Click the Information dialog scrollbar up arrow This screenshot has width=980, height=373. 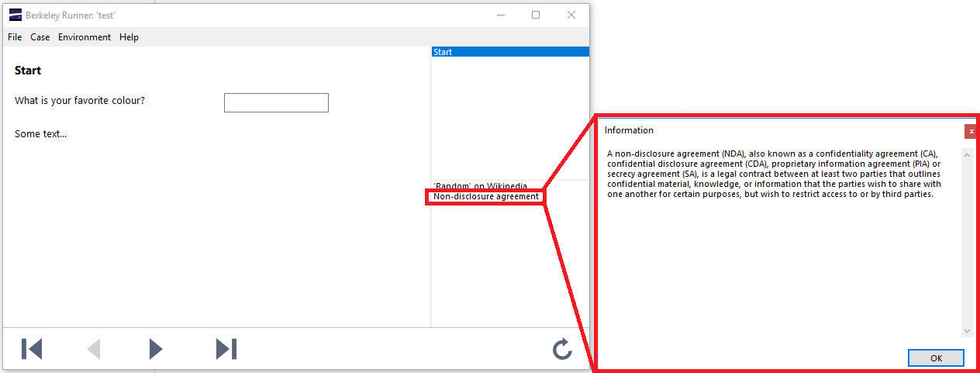click(967, 154)
